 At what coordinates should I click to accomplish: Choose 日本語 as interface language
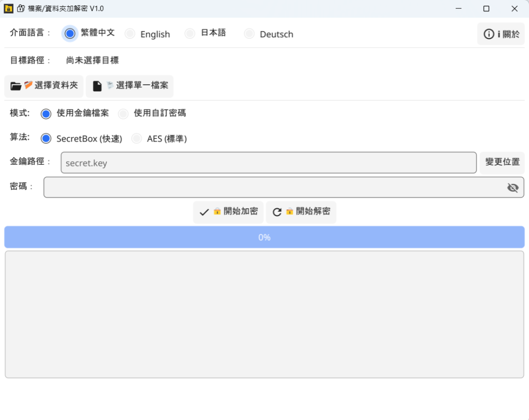click(x=190, y=34)
